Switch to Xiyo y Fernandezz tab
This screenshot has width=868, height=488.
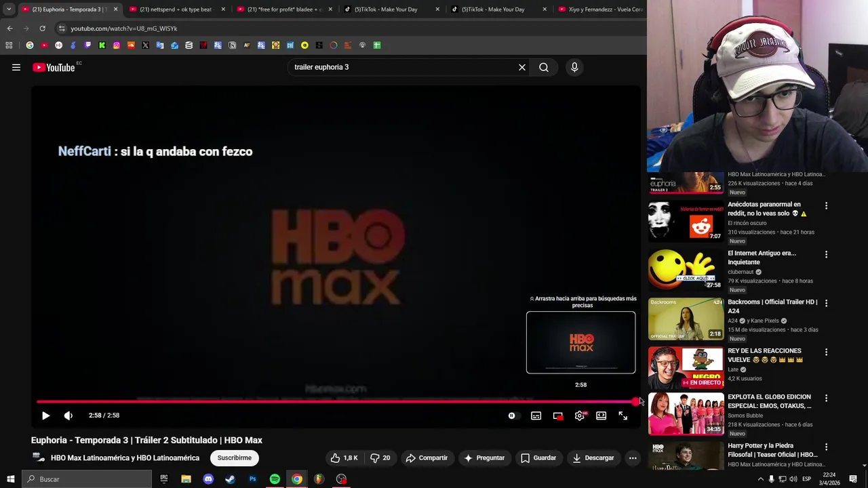pyautogui.click(x=600, y=9)
